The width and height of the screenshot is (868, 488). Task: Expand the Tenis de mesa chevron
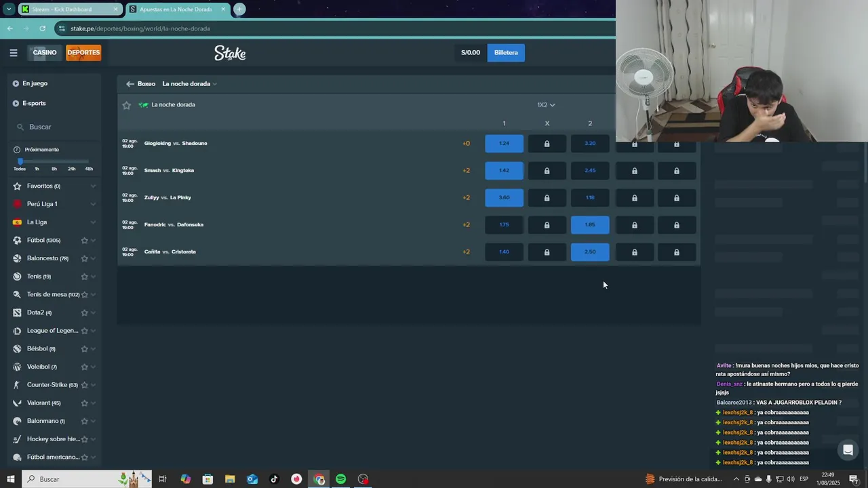[93, 295]
